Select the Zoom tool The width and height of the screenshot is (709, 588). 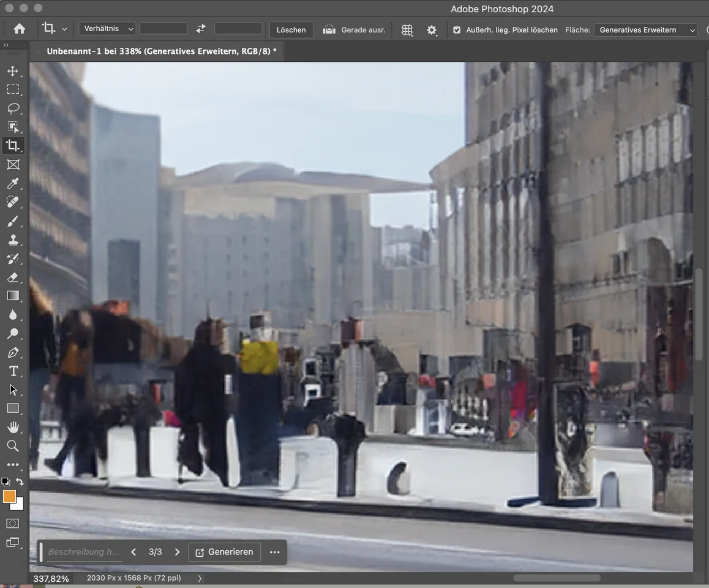(x=13, y=446)
